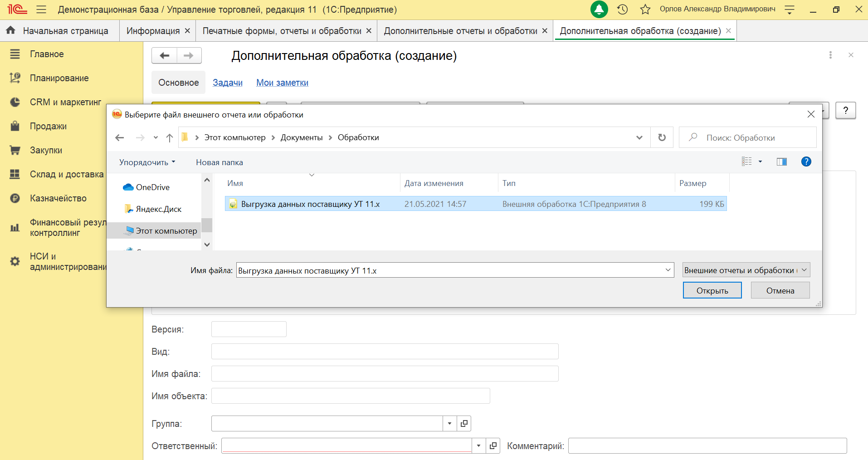Screen dimensions: 868x460
Task: Click Открыть button in file dialog
Action: pos(712,290)
